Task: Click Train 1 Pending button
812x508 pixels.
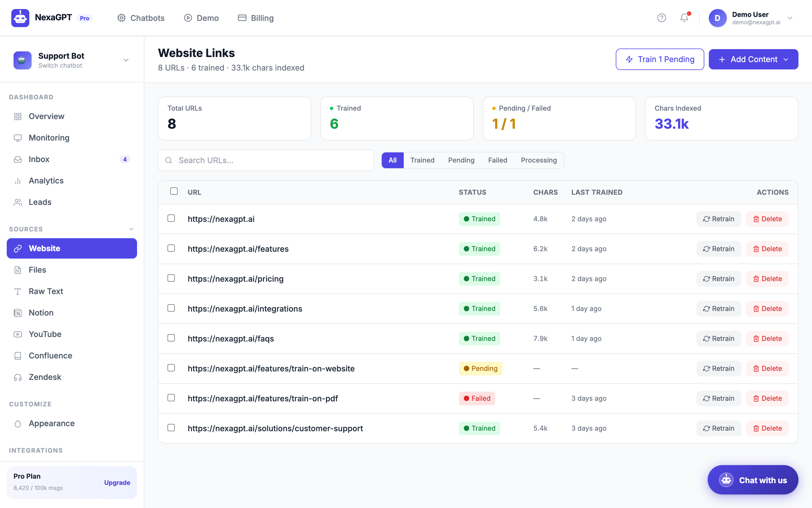Action: tap(660, 60)
